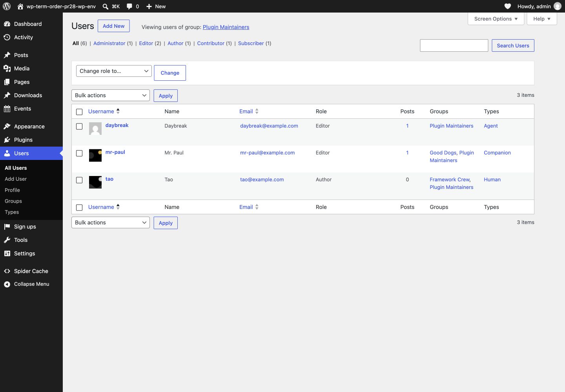The height and width of the screenshot is (392, 565).
Task: Click the Downloads pin icon in sidebar
Action: (x=7, y=95)
